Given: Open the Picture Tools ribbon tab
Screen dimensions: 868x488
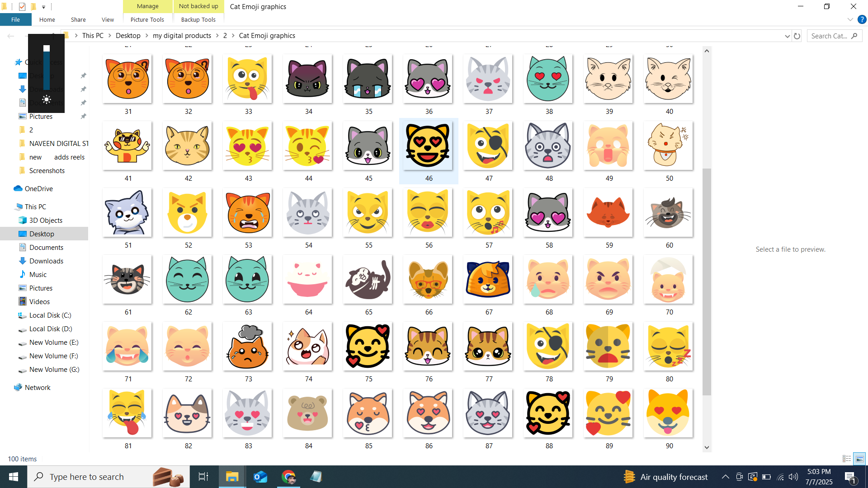Looking at the screenshot, I should pyautogui.click(x=147, y=20).
